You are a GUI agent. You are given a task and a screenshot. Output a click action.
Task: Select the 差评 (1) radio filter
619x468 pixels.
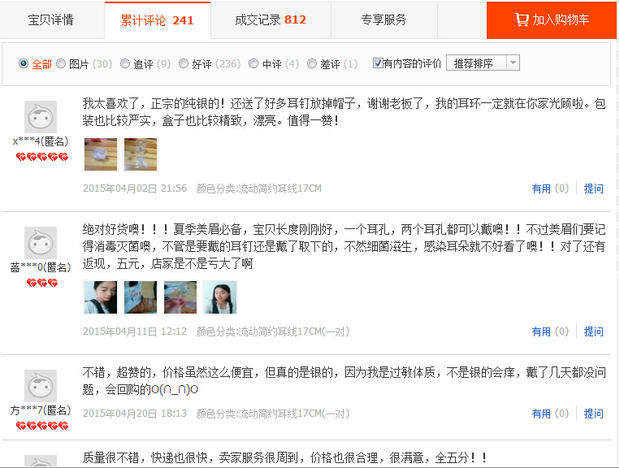click(x=312, y=63)
